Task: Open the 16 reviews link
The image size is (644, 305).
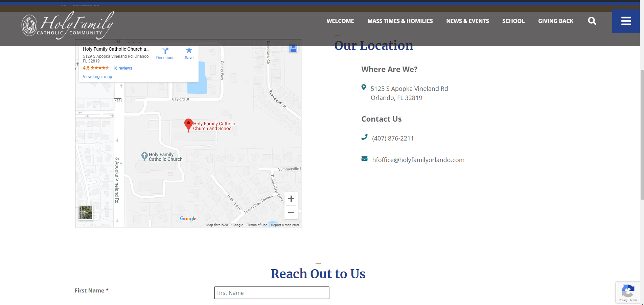Action: (122, 68)
